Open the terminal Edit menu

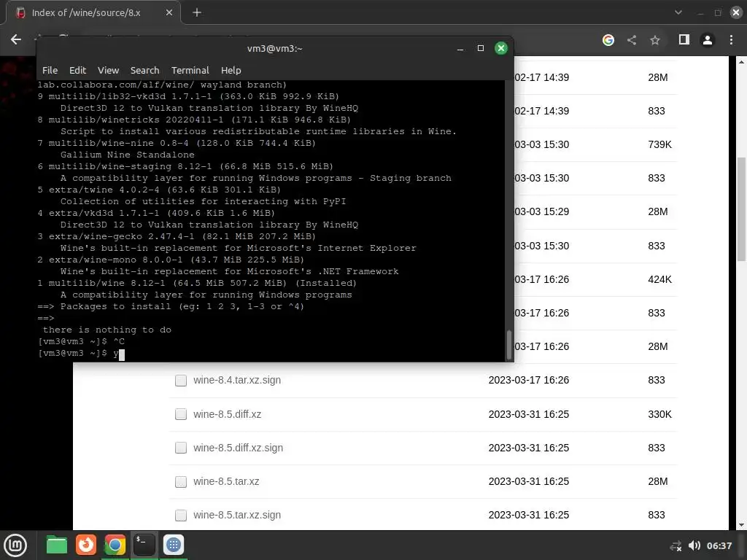[77, 70]
